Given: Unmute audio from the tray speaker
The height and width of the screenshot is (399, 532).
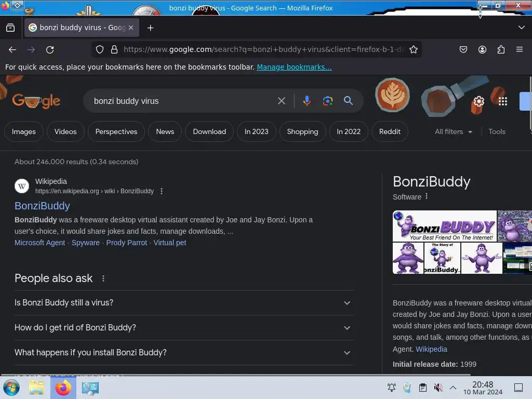Looking at the screenshot, I should click(438, 388).
